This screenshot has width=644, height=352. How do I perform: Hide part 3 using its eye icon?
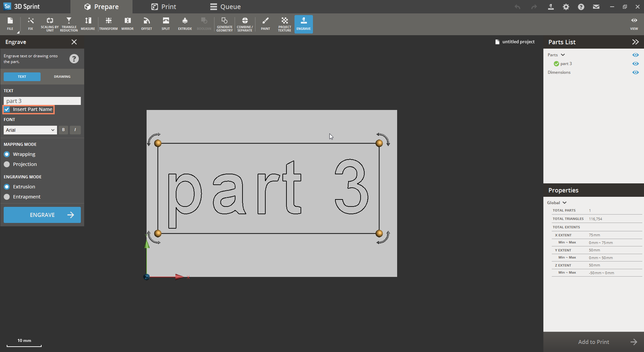(x=635, y=64)
